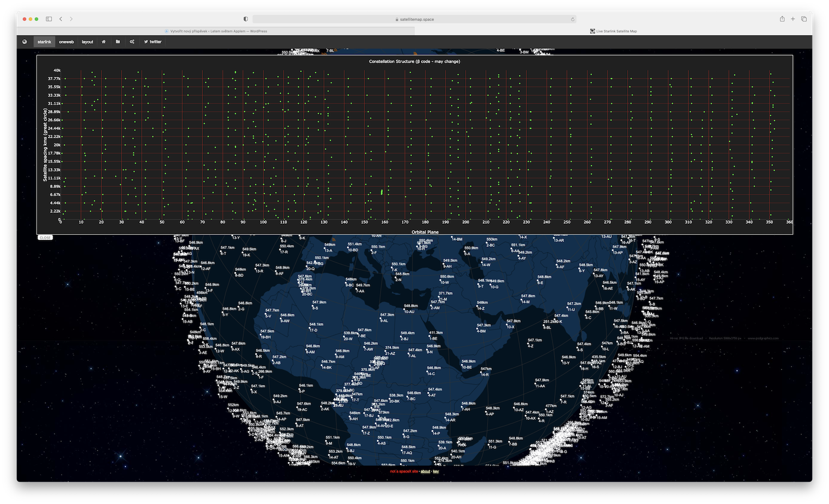This screenshot has width=829, height=504.
Task: Open the settings gears icon
Action: [x=132, y=41]
